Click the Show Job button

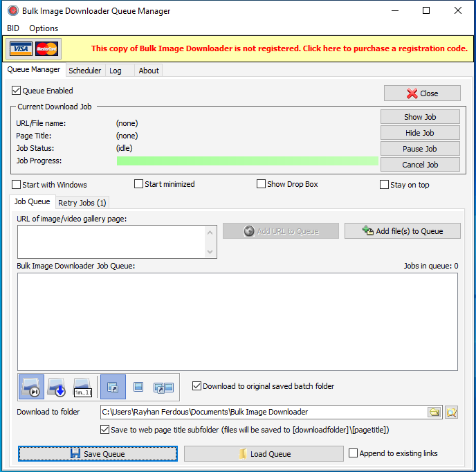[x=420, y=117]
